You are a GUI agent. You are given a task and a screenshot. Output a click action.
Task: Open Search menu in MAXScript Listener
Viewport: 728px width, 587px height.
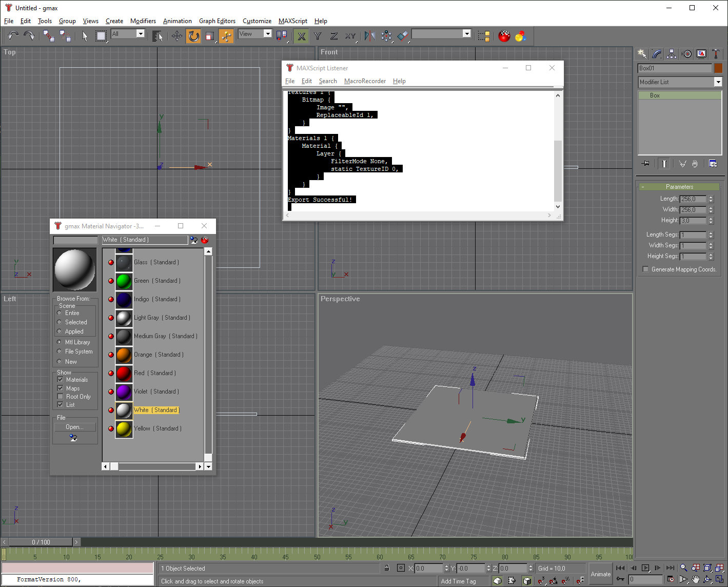coord(328,81)
